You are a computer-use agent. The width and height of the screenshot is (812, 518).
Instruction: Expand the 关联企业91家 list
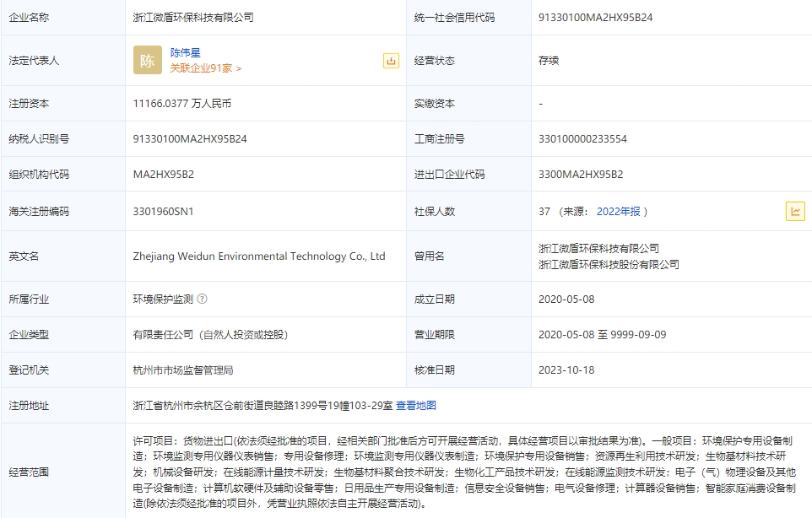pos(205,68)
